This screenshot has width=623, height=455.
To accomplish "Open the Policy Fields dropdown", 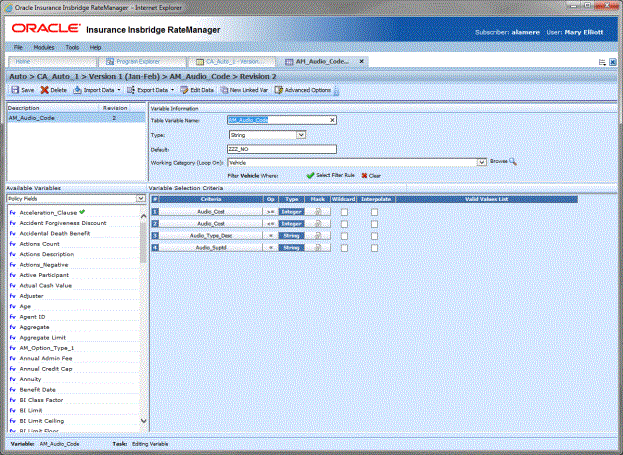I will click(141, 198).
